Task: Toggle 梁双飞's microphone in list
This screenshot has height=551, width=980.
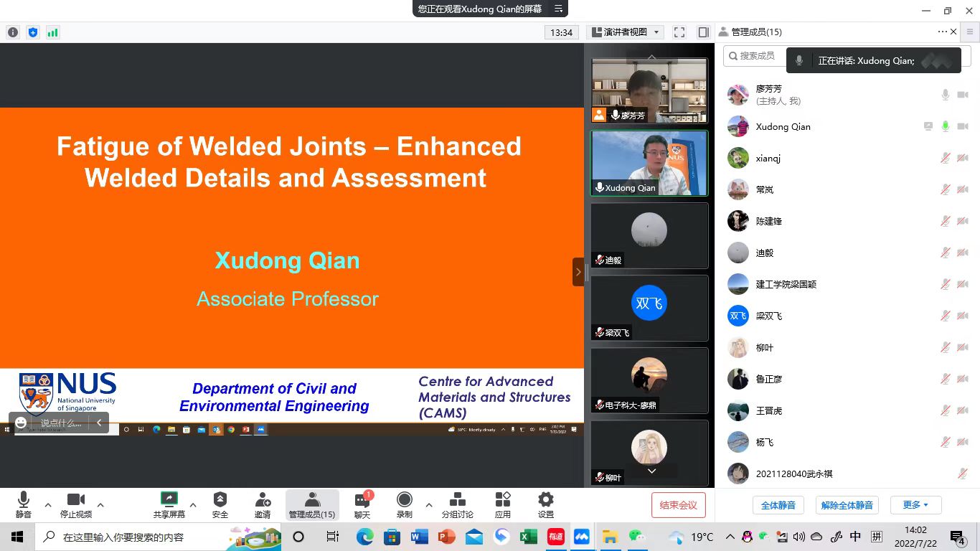Action: tap(946, 316)
